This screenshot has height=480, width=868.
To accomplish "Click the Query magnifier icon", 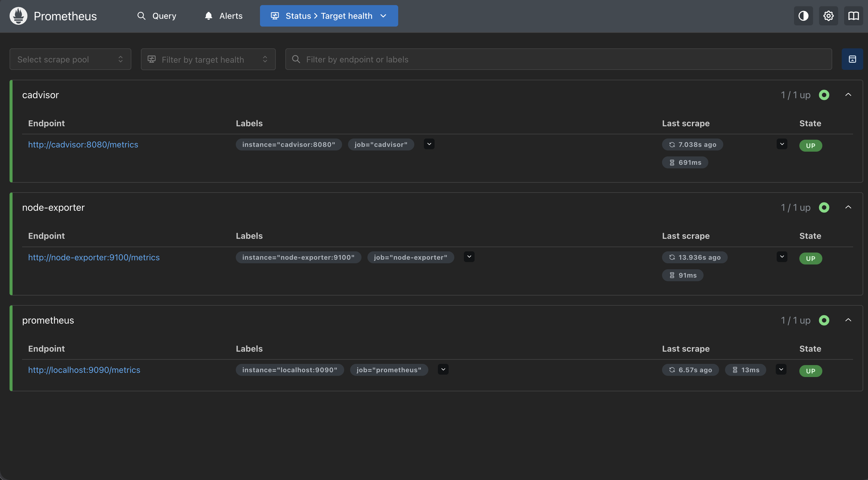I will pos(141,16).
